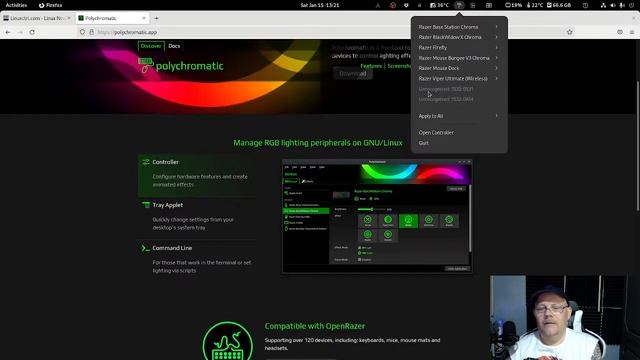The image size is (640, 360).
Task: Click the tracking protection shield in address bar
Action: point(82,32)
